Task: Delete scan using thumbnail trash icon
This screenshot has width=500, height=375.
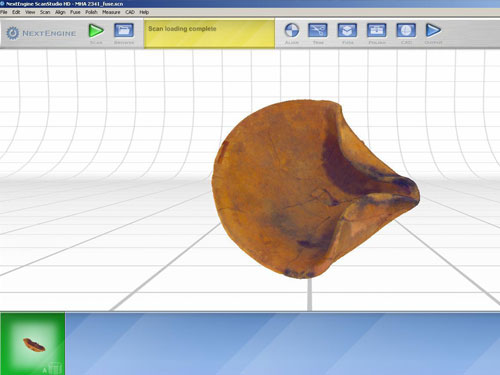Action: (56, 367)
